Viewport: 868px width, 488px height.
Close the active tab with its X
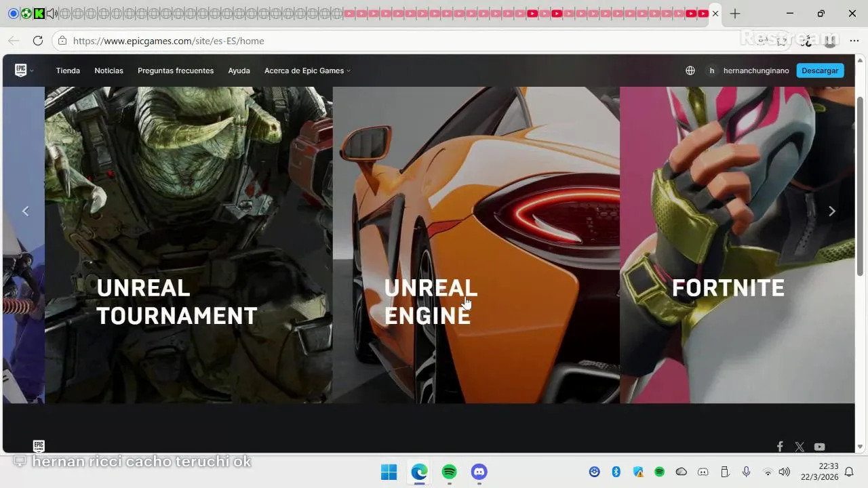point(715,14)
